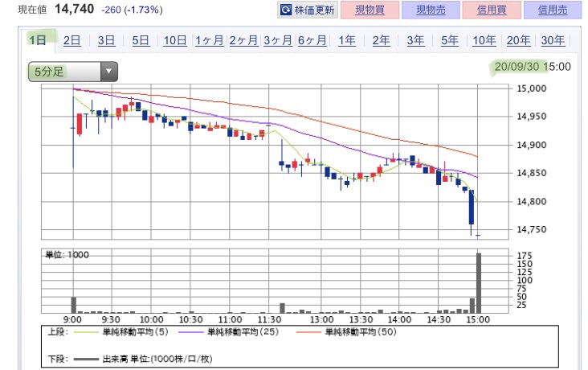Click the large 15:00 falling candlestick
The width and height of the screenshot is (588, 370).
[472, 207]
